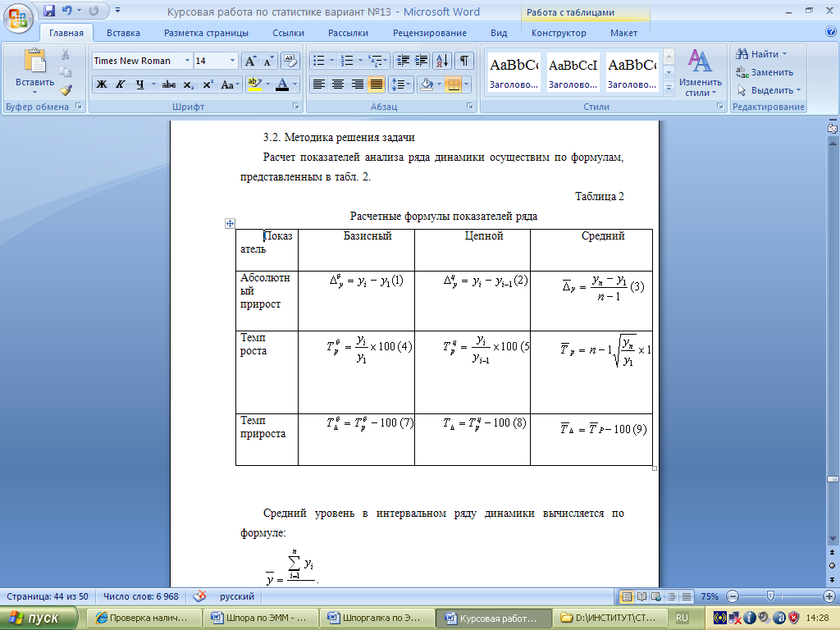Viewport: 840px width, 630px height.
Task: Click the zoom slider handle
Action: [770, 596]
